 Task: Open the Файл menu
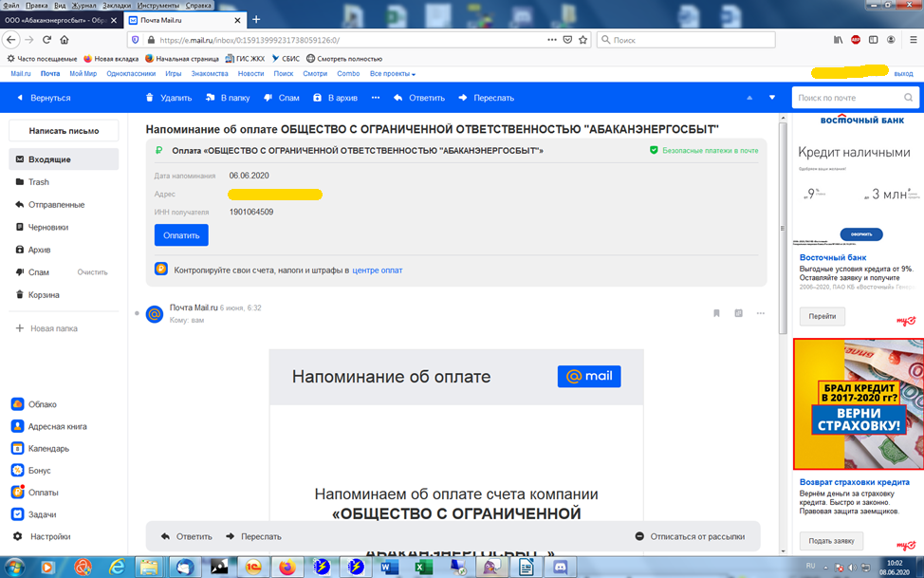[x=10, y=6]
